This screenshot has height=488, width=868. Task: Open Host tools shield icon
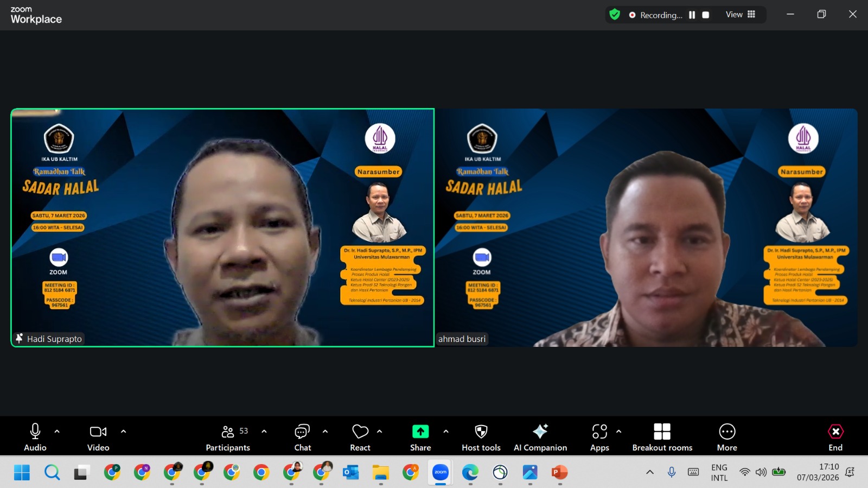[481, 437]
